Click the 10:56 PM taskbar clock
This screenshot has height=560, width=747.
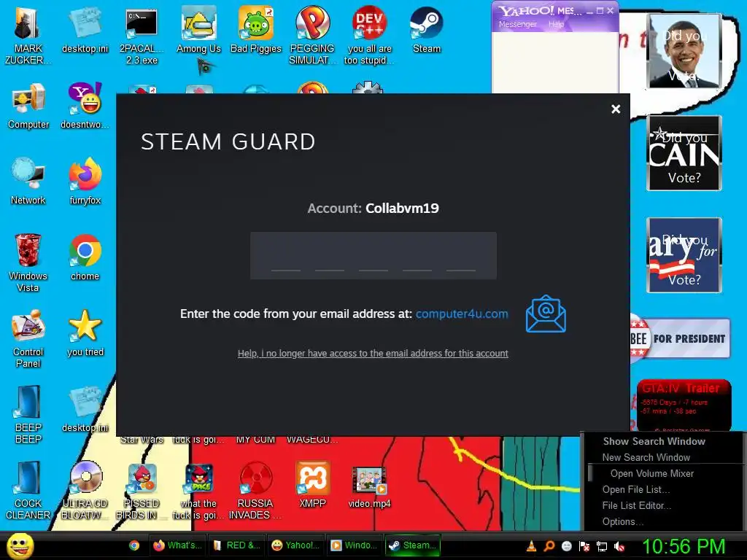coord(684,546)
